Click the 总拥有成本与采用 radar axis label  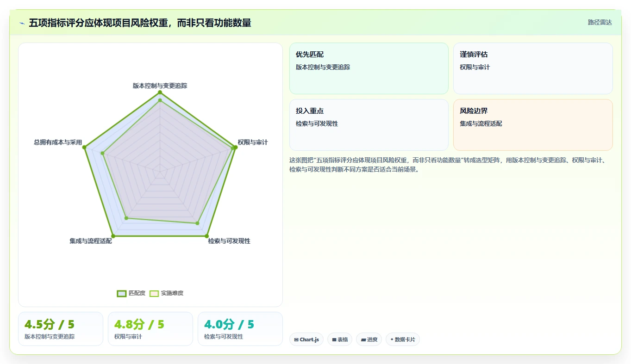pyautogui.click(x=58, y=142)
